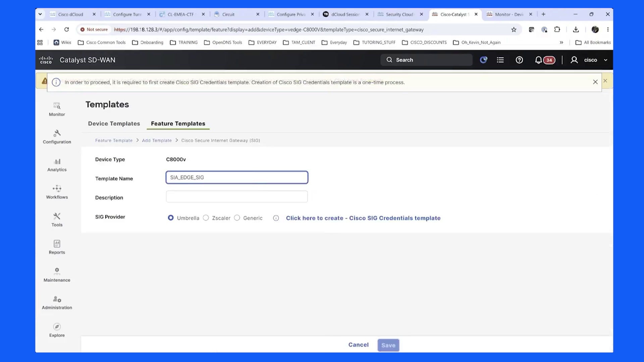
Task: Open the task list icon in header
Action: (x=500, y=60)
